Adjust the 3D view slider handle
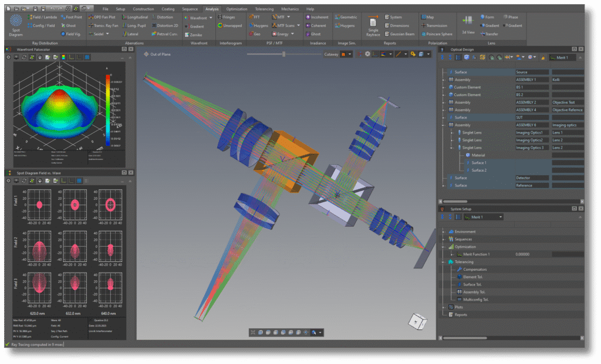The width and height of the screenshot is (601, 364). [x=284, y=54]
